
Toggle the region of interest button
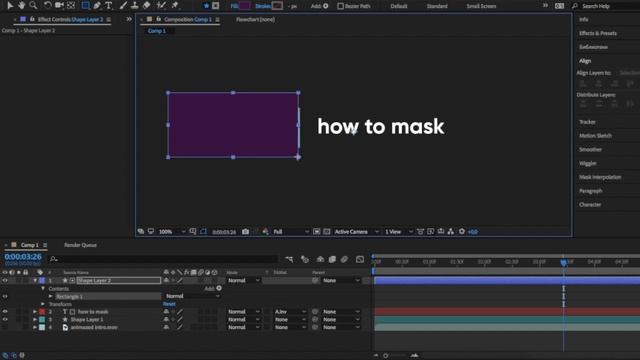click(316, 231)
